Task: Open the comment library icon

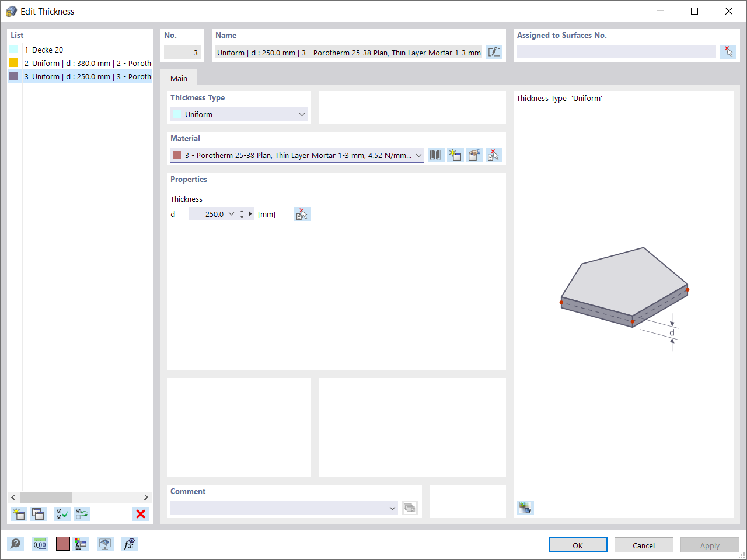Action: 410,508
